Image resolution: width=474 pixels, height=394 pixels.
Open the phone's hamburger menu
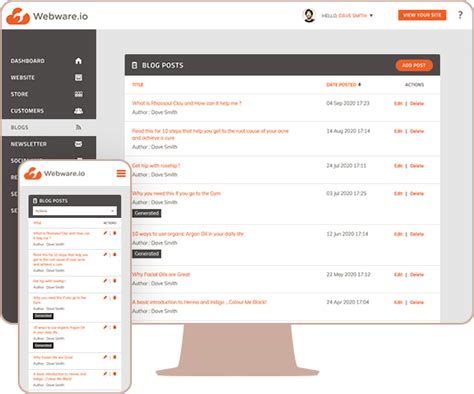point(121,173)
